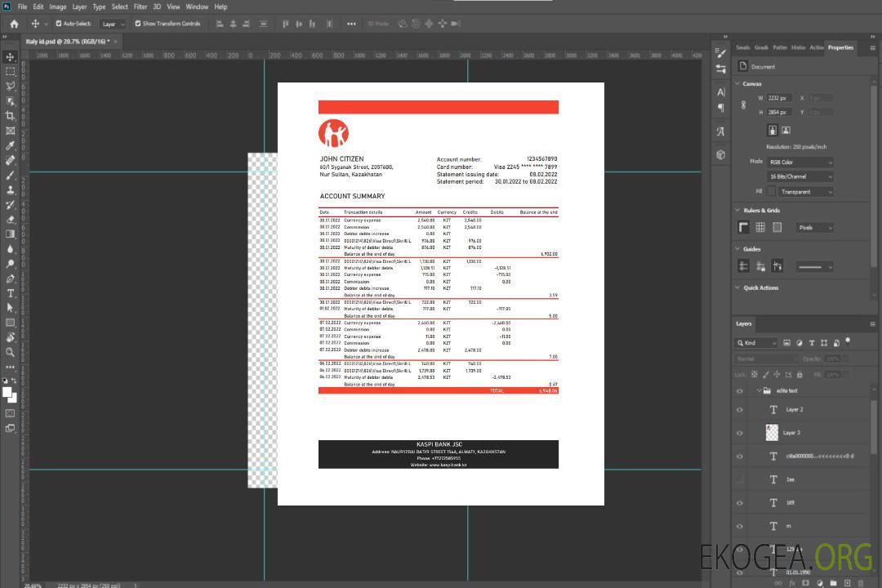
Task: Filter layers by type layers icon
Action: pos(813,343)
